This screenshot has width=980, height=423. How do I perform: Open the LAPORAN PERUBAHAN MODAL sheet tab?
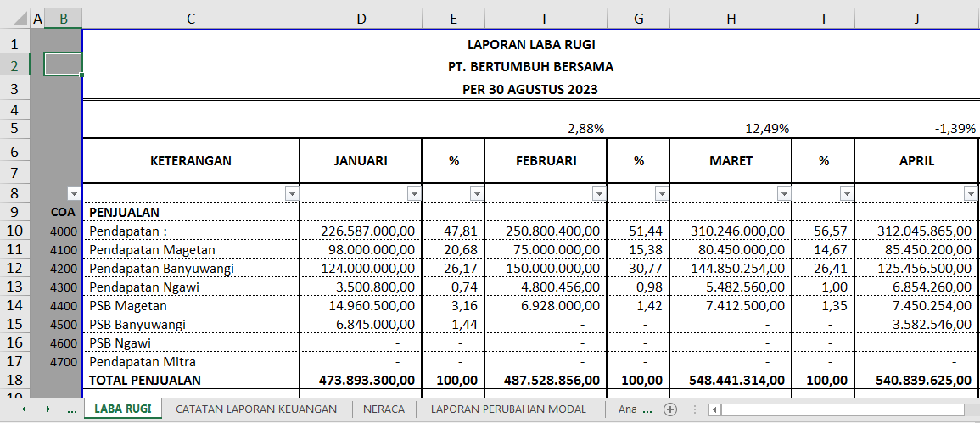click(508, 409)
